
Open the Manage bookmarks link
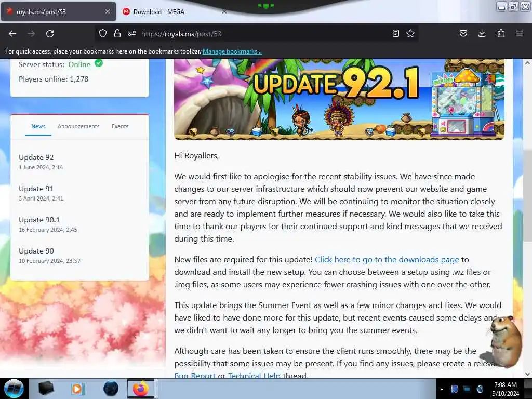(232, 51)
